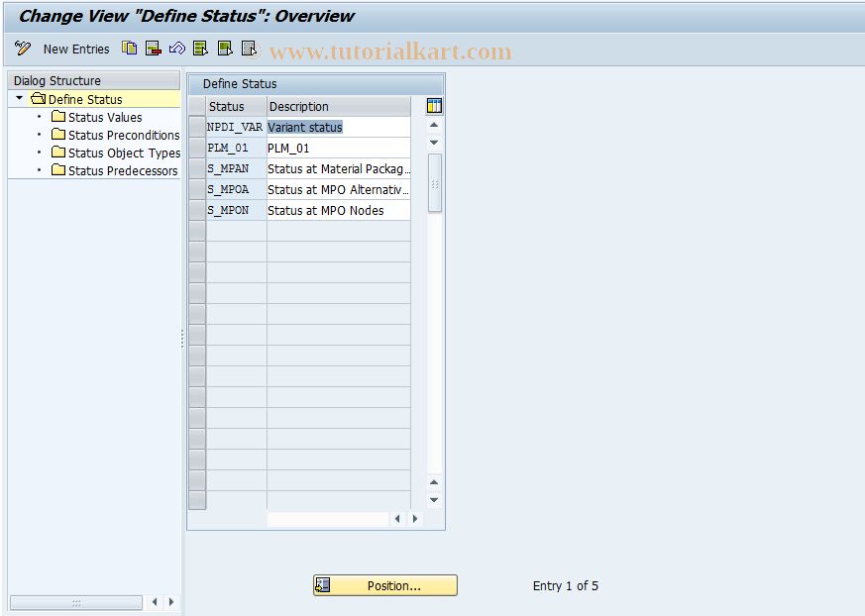Screen dimensions: 865x616
Task: Click table scroll down arrow below top arrow
Action: 434,143
